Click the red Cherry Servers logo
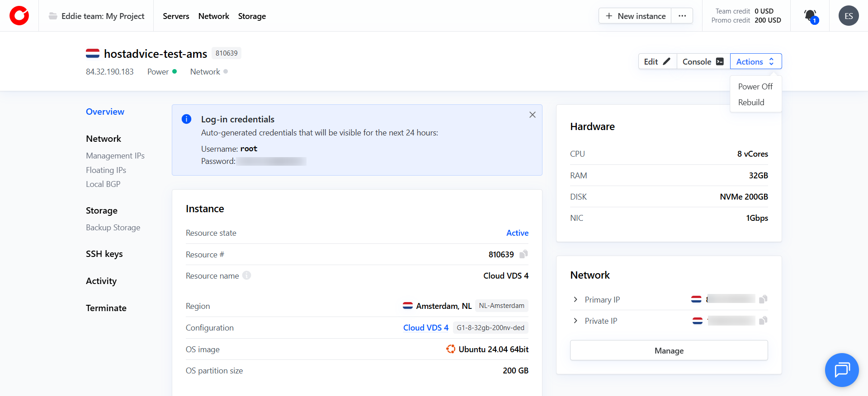Image resolution: width=868 pixels, height=396 pixels. [19, 16]
